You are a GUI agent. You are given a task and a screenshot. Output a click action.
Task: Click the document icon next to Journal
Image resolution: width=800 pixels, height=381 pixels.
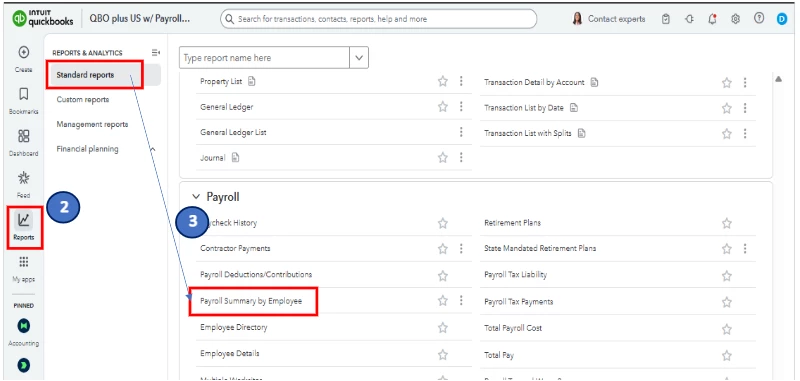(235, 158)
